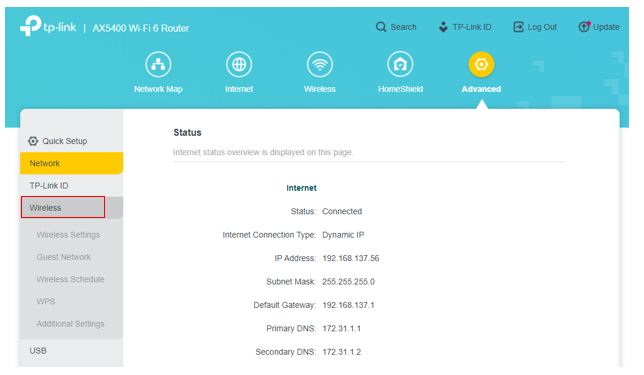Click the tp-link logo
The width and height of the screenshot is (644, 375).
pyautogui.click(x=48, y=26)
